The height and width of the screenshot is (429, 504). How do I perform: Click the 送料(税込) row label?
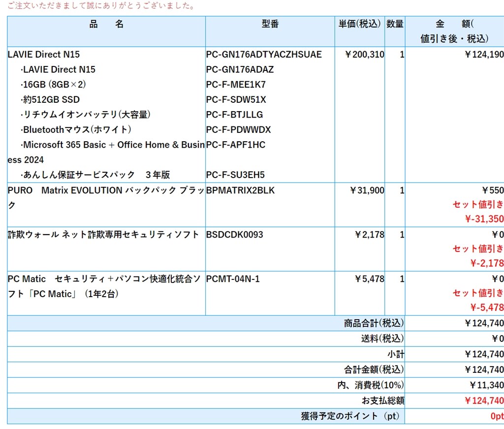coord(382,338)
